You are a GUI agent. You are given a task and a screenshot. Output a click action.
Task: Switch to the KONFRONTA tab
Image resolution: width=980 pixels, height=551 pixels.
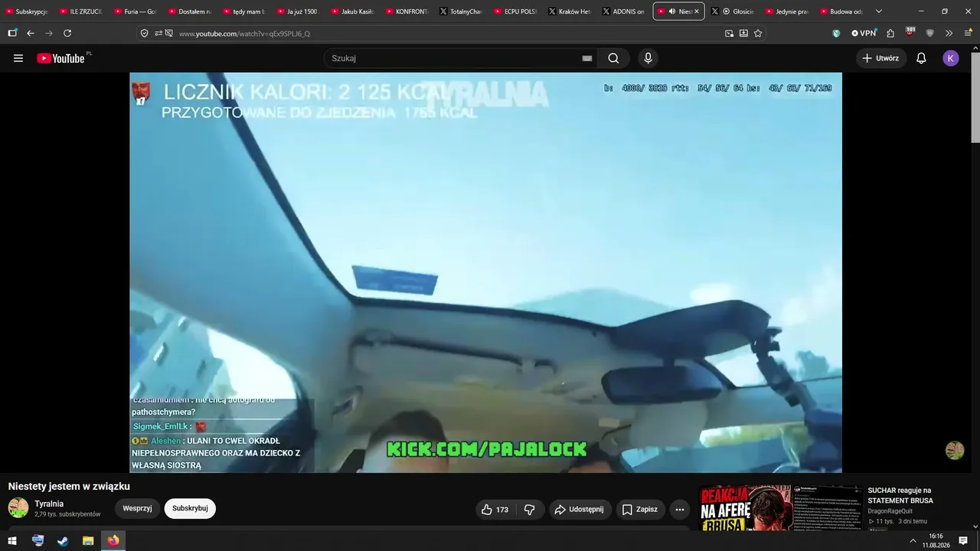coord(407,11)
